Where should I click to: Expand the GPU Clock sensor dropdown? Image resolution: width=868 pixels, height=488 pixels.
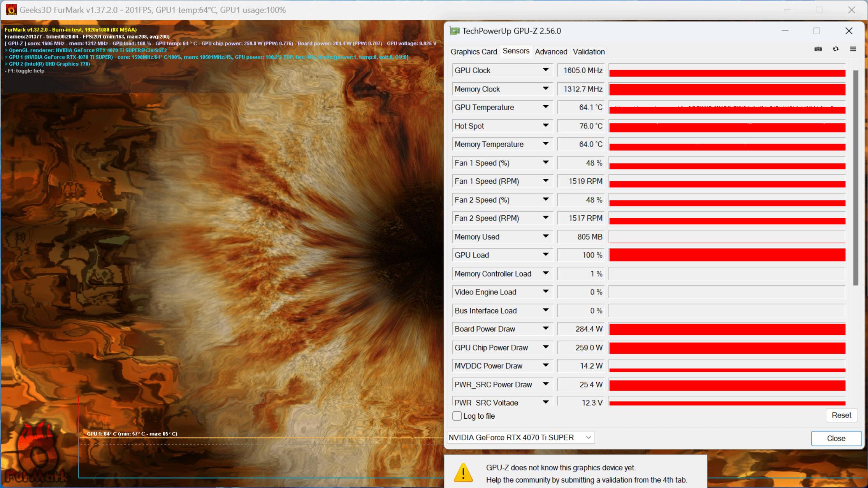pyautogui.click(x=545, y=70)
